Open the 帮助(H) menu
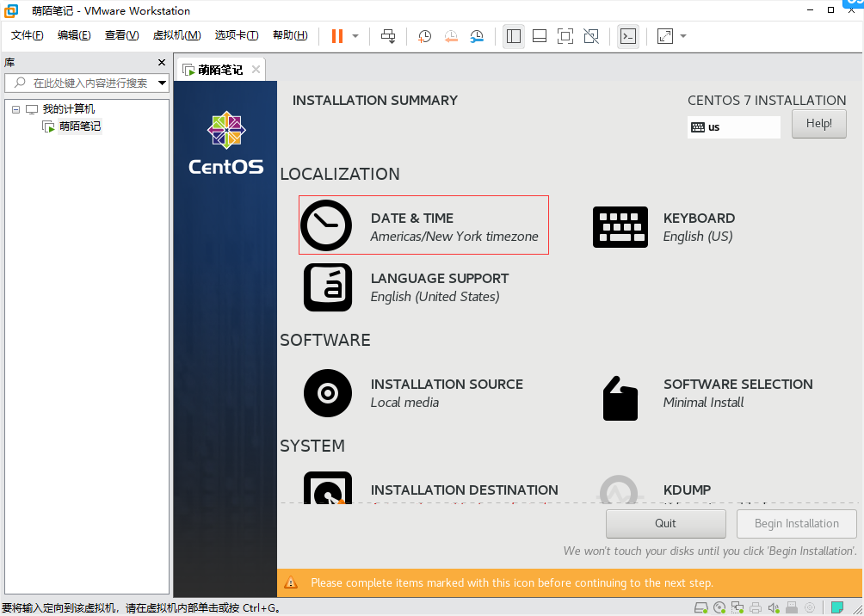Viewport: 864px width, 616px height. [x=290, y=35]
